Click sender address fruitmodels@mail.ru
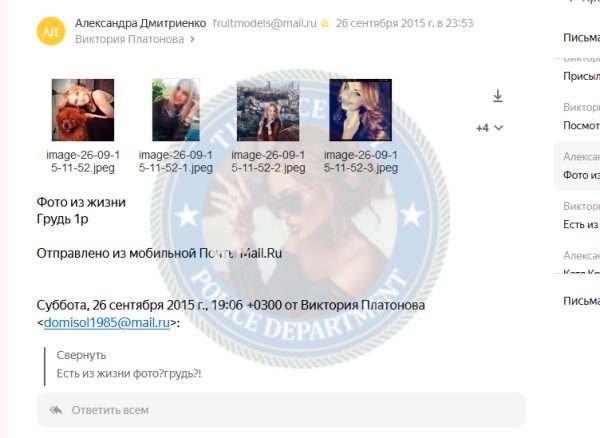 (x=264, y=23)
